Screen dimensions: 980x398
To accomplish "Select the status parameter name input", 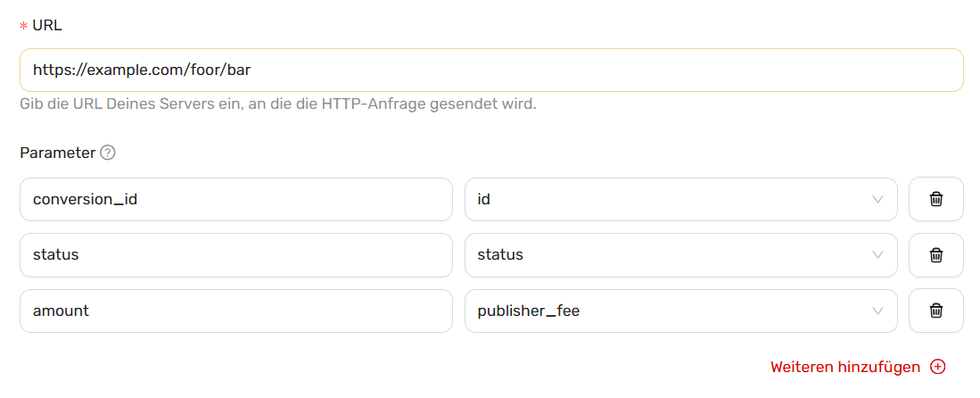I will tap(236, 254).
